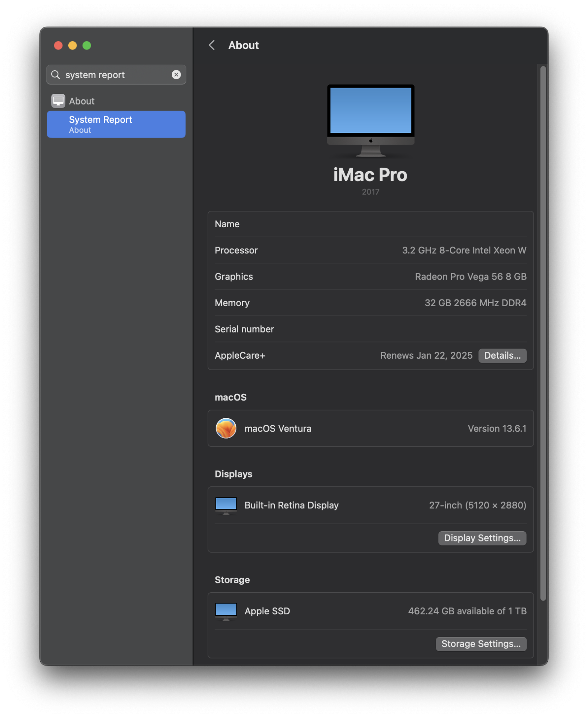Click the Graphics label
Viewport: 588px width, 718px height.
point(234,276)
